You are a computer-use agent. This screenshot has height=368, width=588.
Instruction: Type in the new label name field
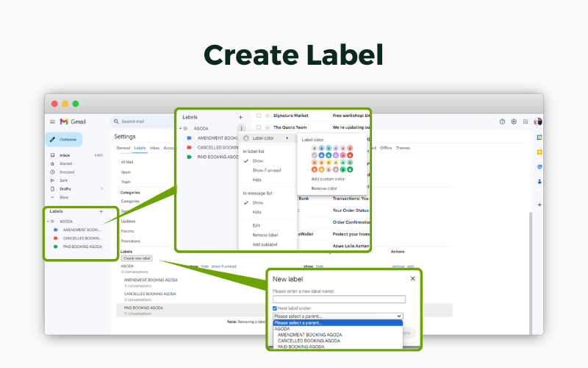[x=339, y=299]
